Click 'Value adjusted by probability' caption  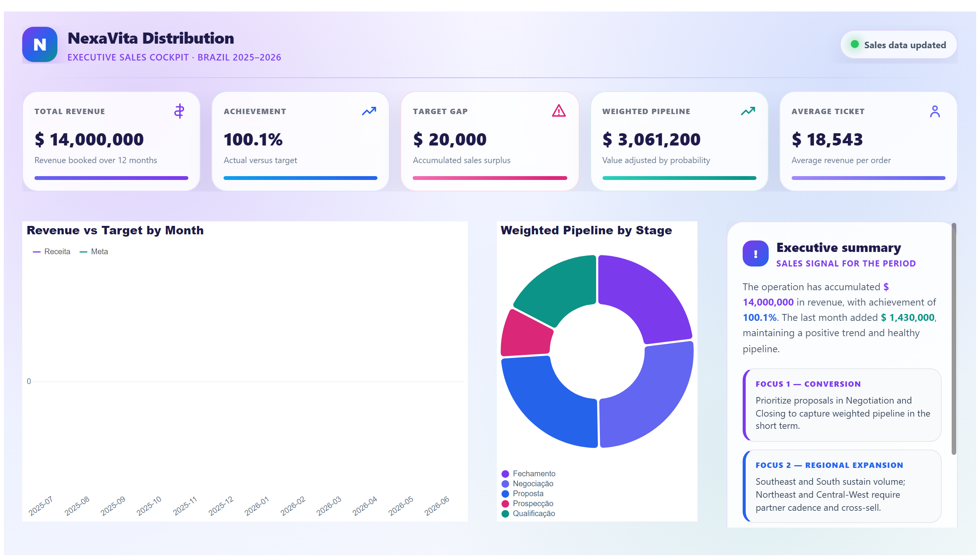pyautogui.click(x=656, y=160)
